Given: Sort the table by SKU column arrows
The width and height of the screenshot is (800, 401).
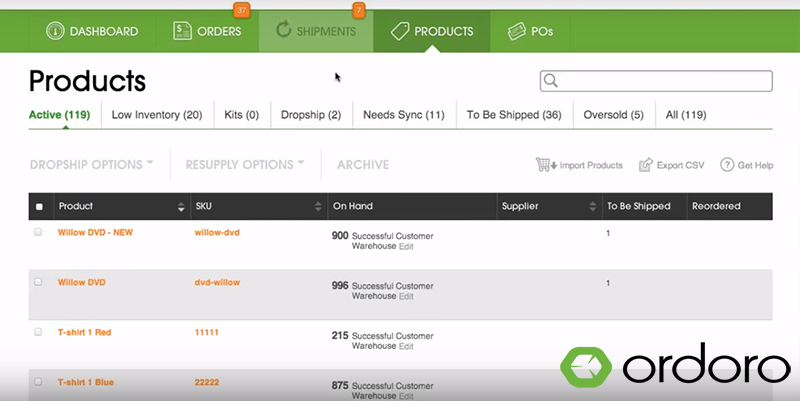Looking at the screenshot, I should 318,207.
